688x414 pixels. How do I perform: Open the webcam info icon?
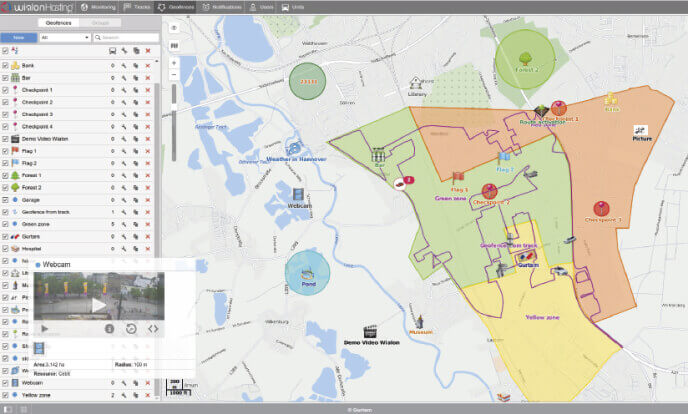(x=110, y=328)
